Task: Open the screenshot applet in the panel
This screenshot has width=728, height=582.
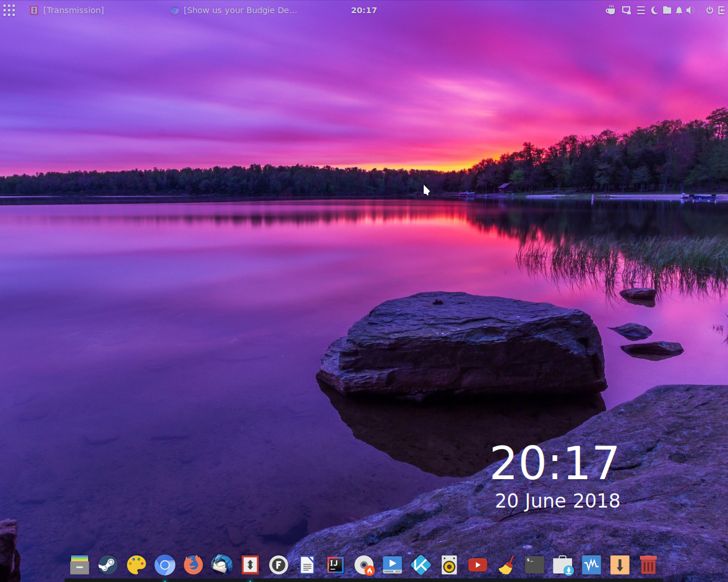Action: point(626,10)
